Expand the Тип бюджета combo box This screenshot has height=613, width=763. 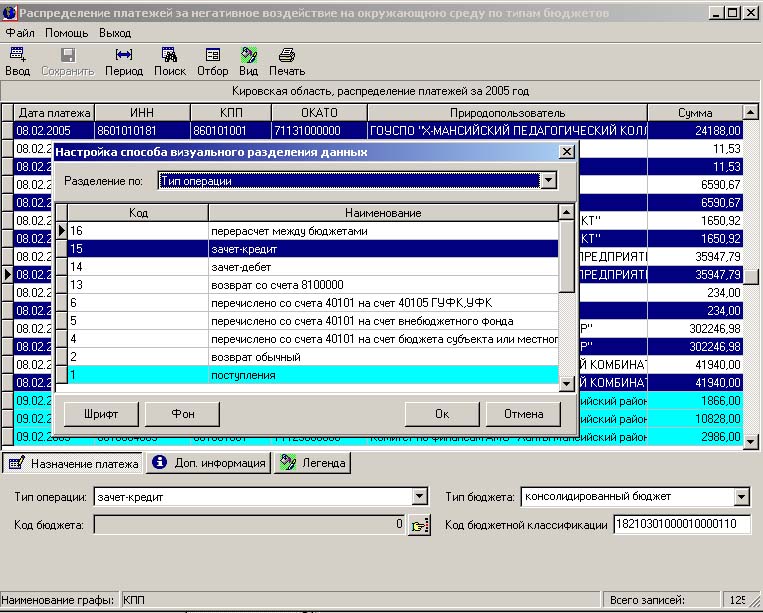tap(741, 497)
